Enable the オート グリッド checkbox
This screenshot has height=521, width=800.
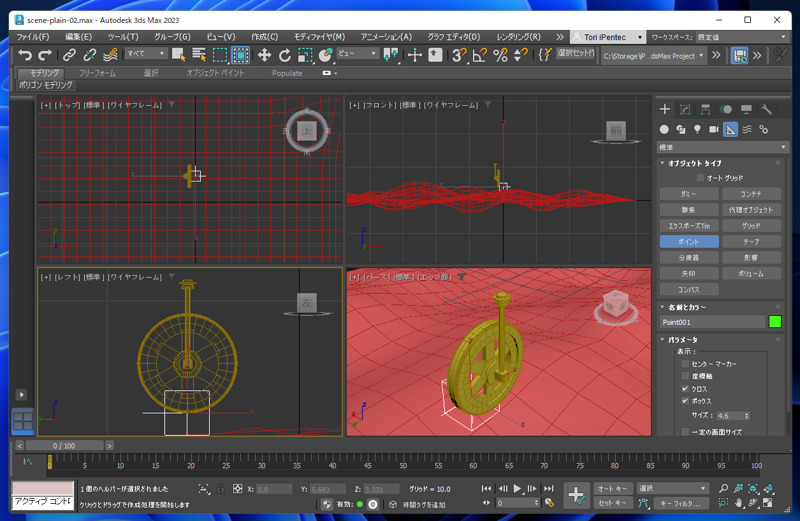[701, 178]
